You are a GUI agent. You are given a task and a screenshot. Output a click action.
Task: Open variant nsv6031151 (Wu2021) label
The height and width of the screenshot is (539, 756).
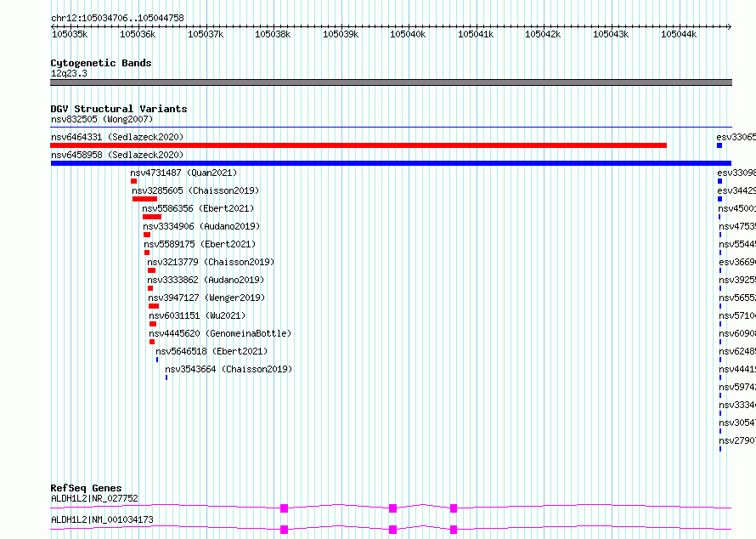coord(197,315)
